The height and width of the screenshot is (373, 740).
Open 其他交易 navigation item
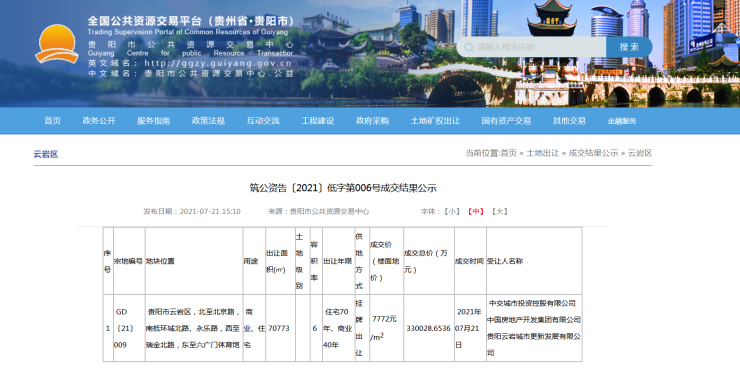[569, 121]
